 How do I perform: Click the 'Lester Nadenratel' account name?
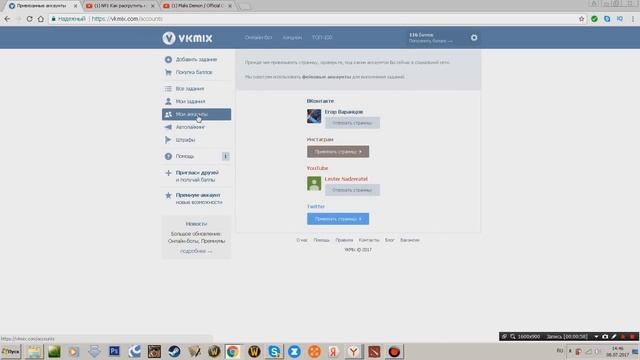pos(346,179)
